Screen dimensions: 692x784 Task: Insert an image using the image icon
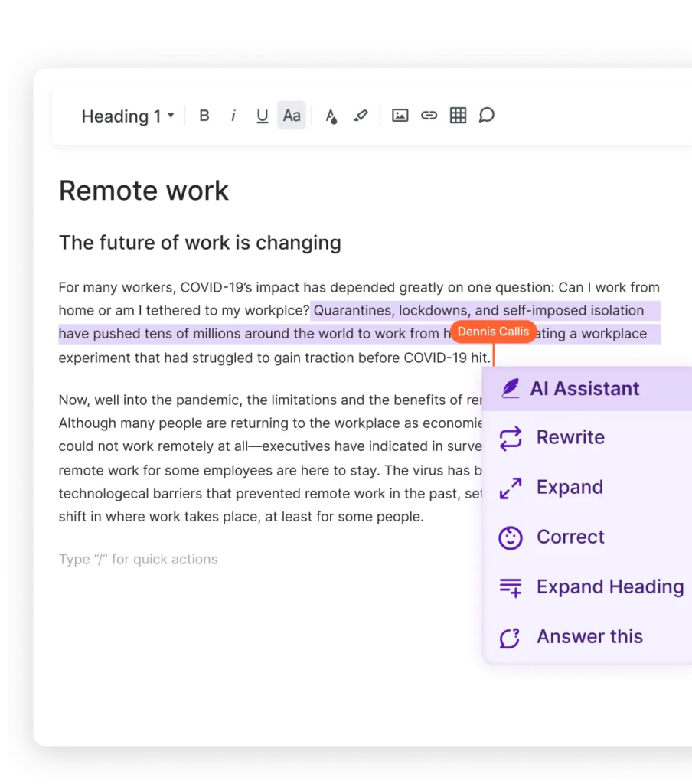[x=400, y=116]
